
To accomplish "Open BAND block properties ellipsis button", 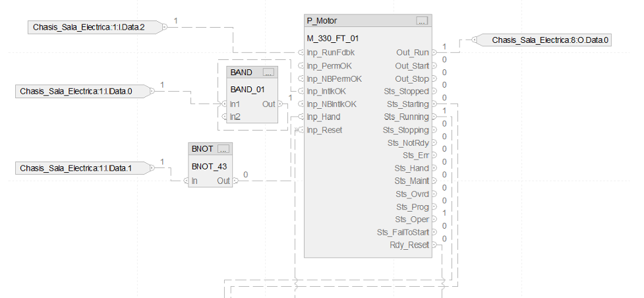I will (x=268, y=73).
